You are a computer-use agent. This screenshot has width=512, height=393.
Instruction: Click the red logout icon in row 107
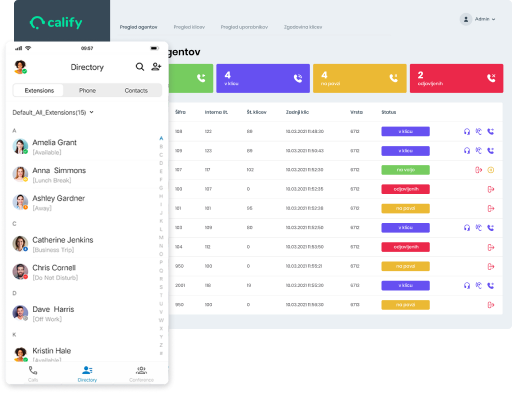point(478,170)
